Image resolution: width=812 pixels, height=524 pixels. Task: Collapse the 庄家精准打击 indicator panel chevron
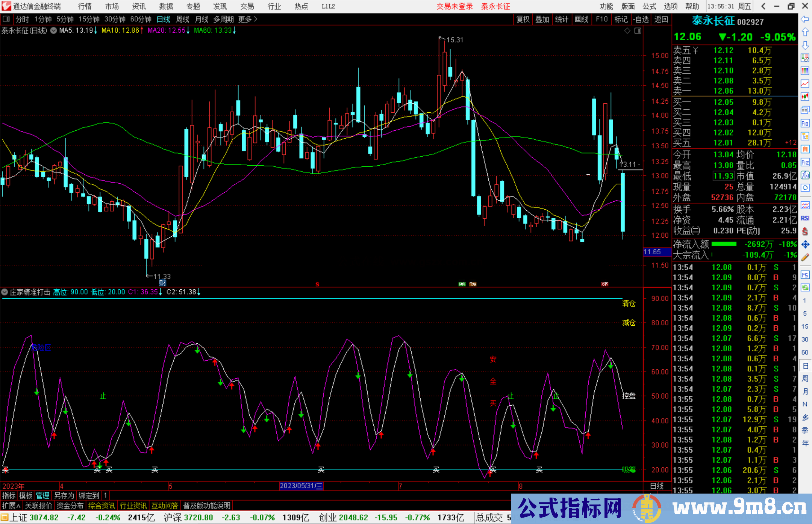click(x=5, y=292)
